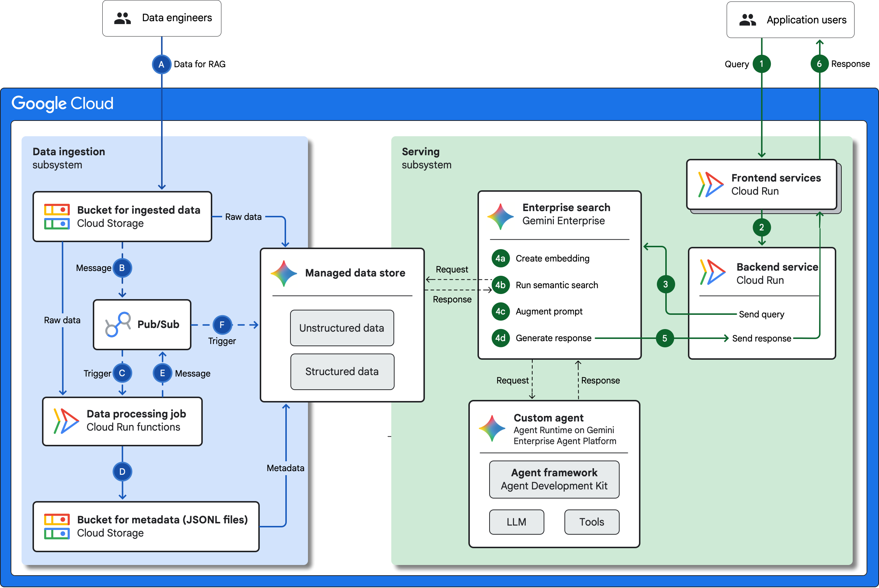Click the Cloud Storage icon for ingested data bucket
Image resolution: width=879 pixels, height=588 pixels.
click(57, 216)
